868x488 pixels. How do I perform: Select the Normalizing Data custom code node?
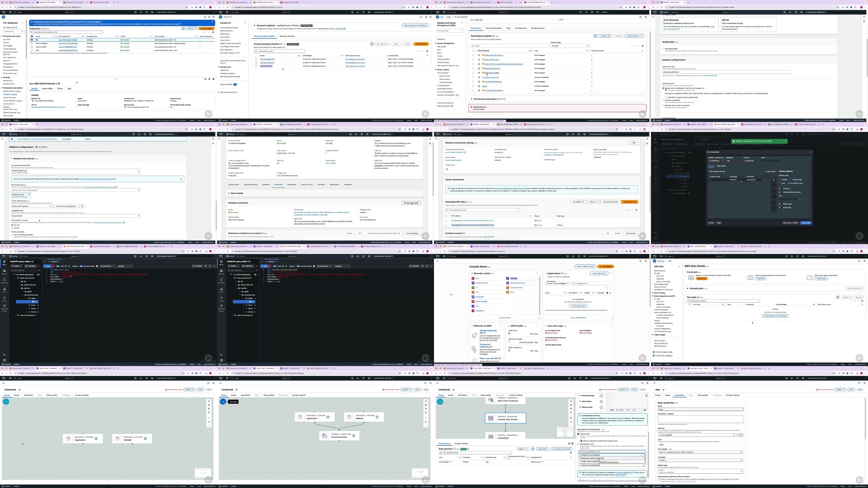coord(339,435)
